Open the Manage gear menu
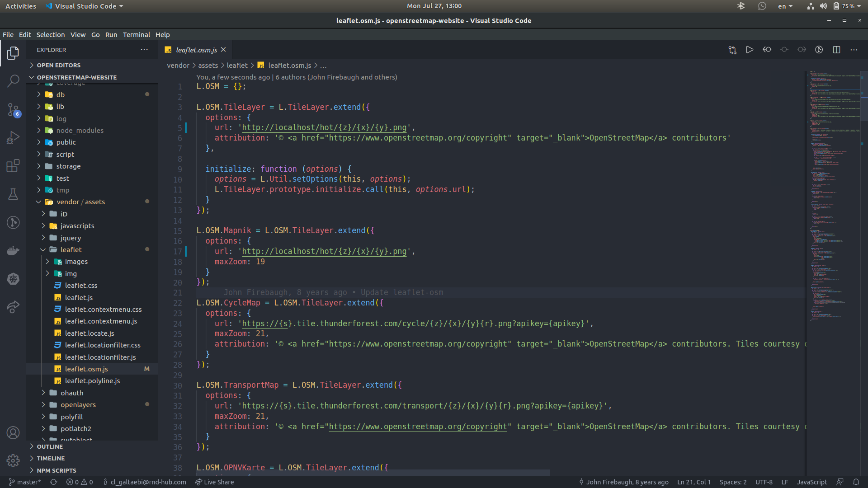The width and height of the screenshot is (868, 488). (x=13, y=460)
